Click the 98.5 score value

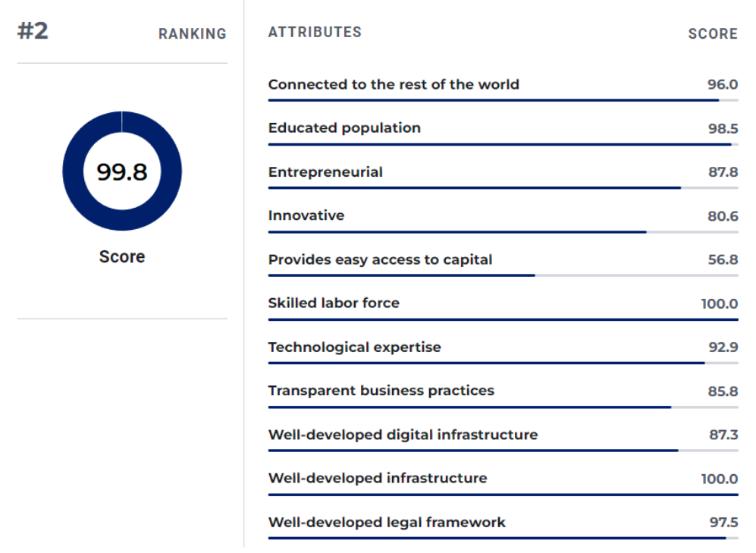[x=723, y=128]
